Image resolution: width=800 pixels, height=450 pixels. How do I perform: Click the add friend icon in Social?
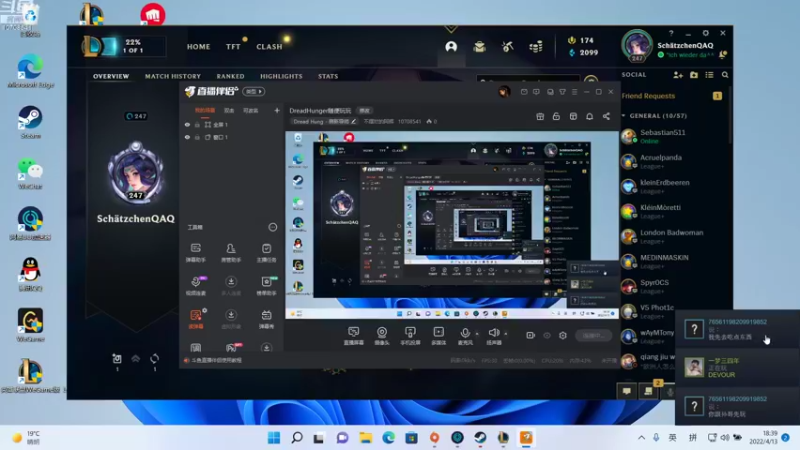tap(678, 75)
